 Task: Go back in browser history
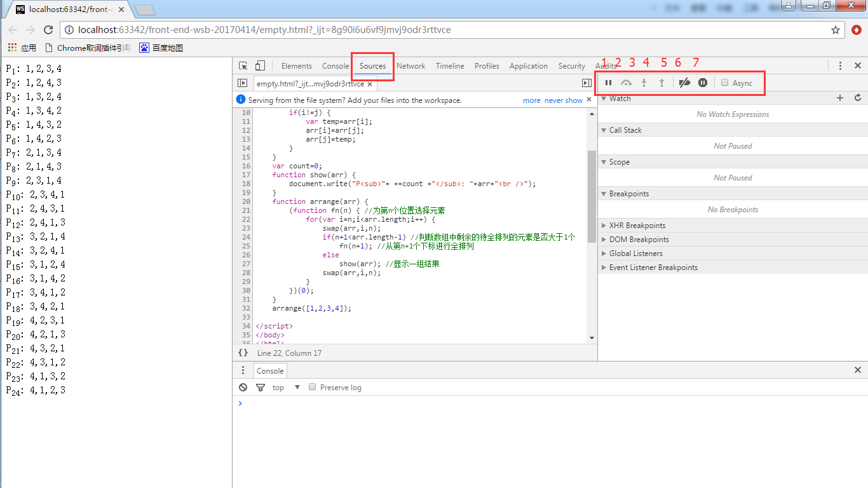pyautogui.click(x=13, y=30)
